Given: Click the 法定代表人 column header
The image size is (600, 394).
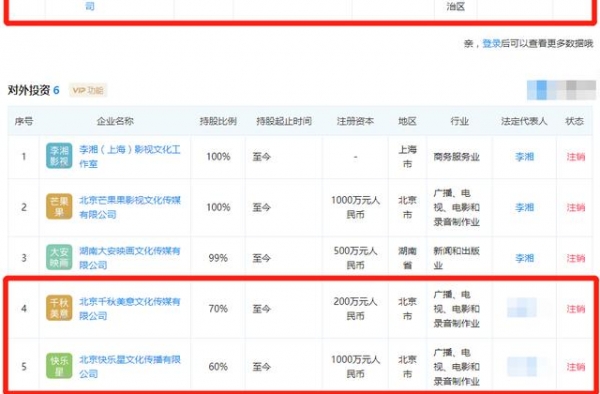Looking at the screenshot, I should [524, 121].
